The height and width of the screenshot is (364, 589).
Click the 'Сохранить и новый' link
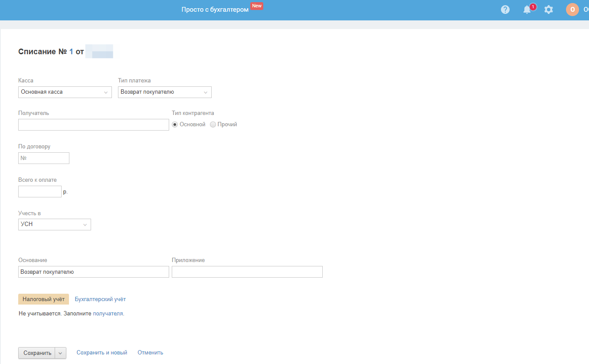[x=102, y=353]
